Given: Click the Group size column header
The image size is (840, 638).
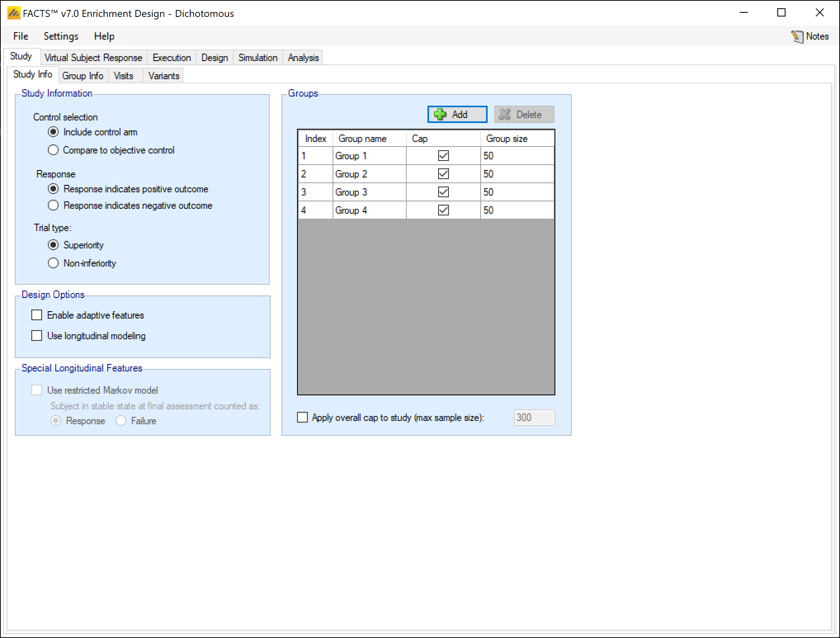Looking at the screenshot, I should [x=507, y=139].
